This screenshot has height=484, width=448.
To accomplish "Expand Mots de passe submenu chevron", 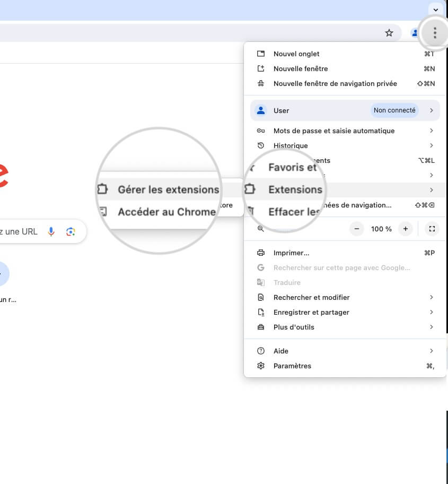I will pos(432,131).
